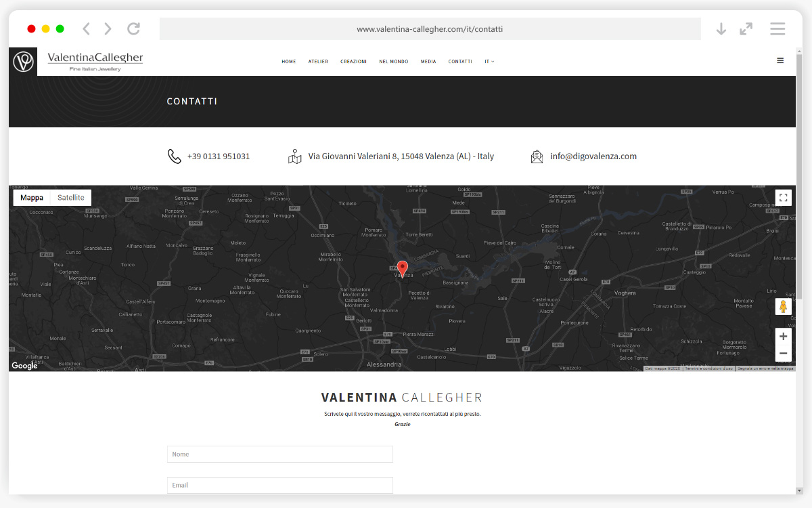
Task: Open the Atelier menu item
Action: [318, 62]
